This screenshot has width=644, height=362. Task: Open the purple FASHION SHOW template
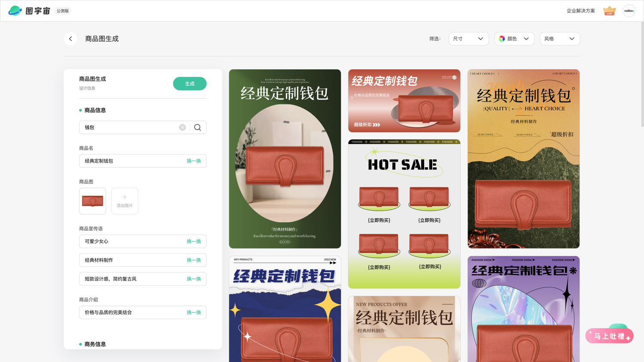point(523,309)
